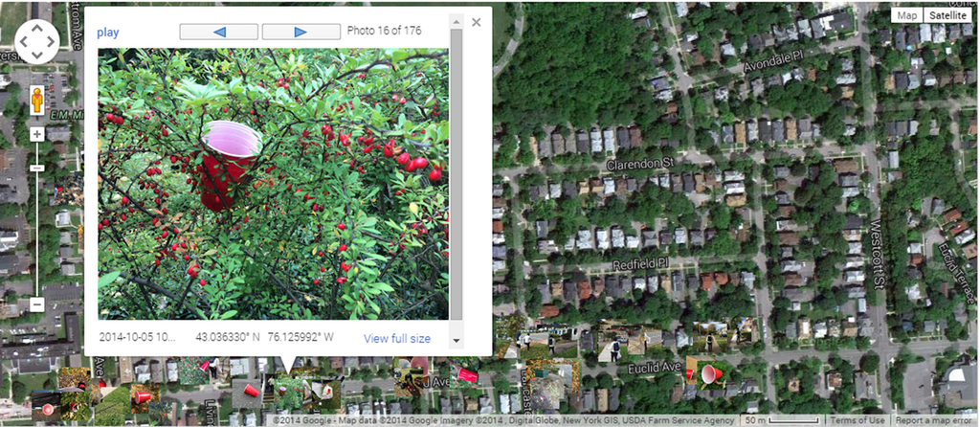Click the zoom in plus button
Image resolution: width=980 pixels, height=427 pixels.
click(37, 134)
